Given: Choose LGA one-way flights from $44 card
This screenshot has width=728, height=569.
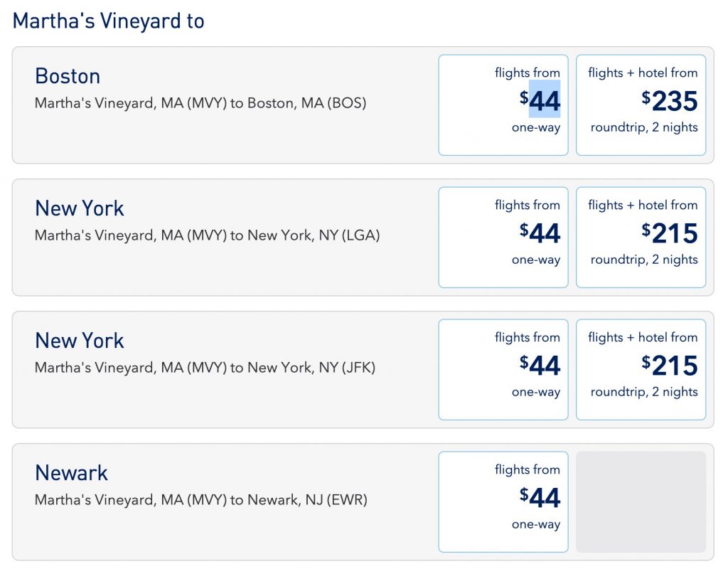Looking at the screenshot, I should pos(503,237).
